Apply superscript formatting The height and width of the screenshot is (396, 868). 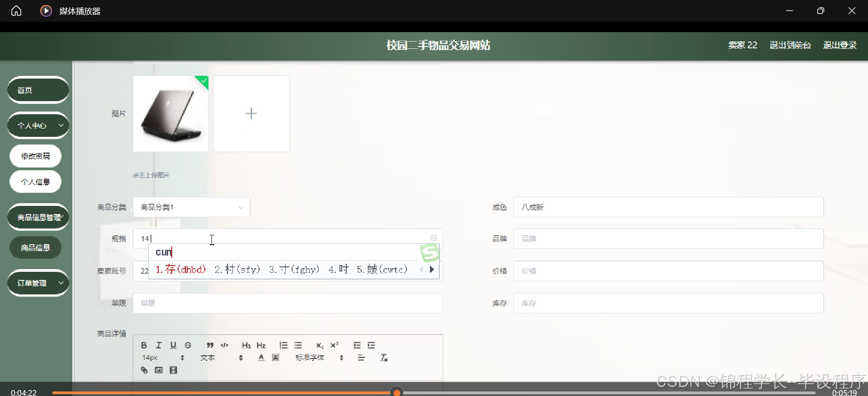pos(335,345)
